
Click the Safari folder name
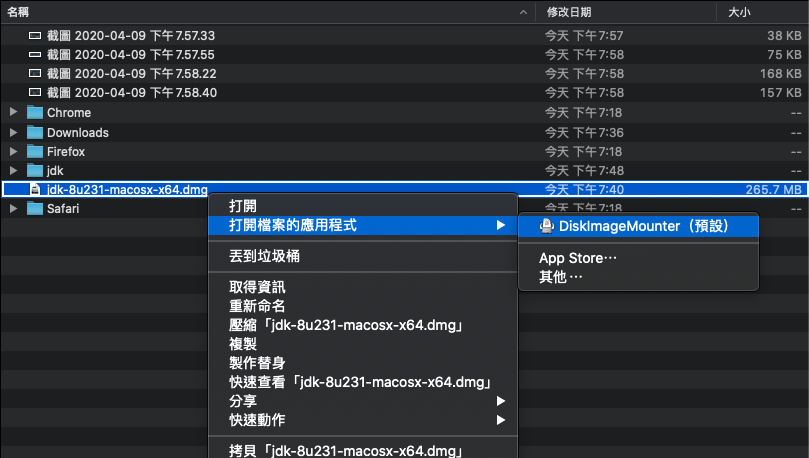63,208
